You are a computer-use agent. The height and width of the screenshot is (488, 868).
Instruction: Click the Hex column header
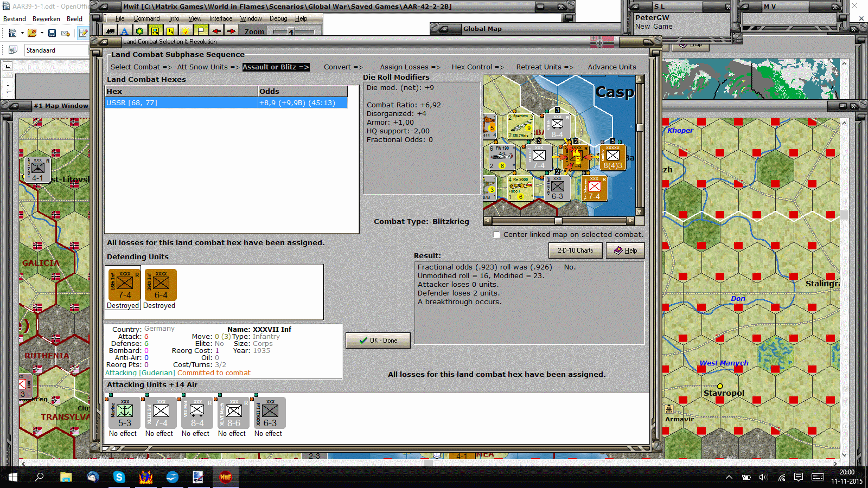pyautogui.click(x=182, y=91)
